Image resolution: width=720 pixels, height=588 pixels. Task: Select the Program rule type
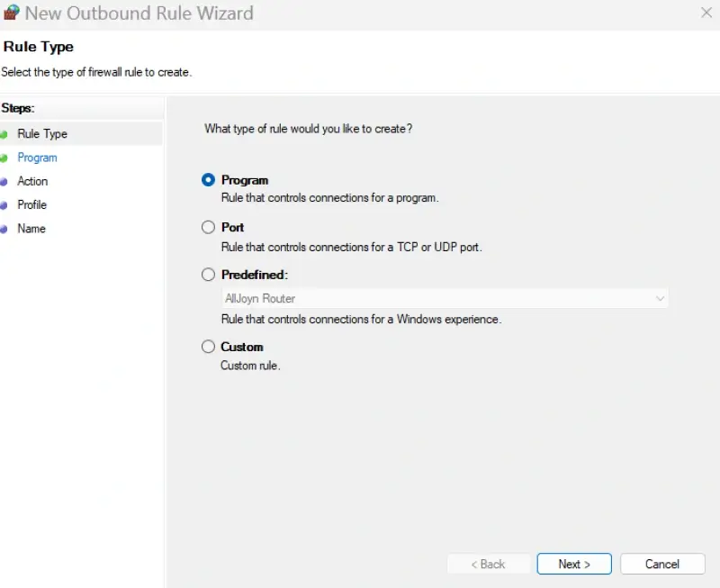(208, 179)
